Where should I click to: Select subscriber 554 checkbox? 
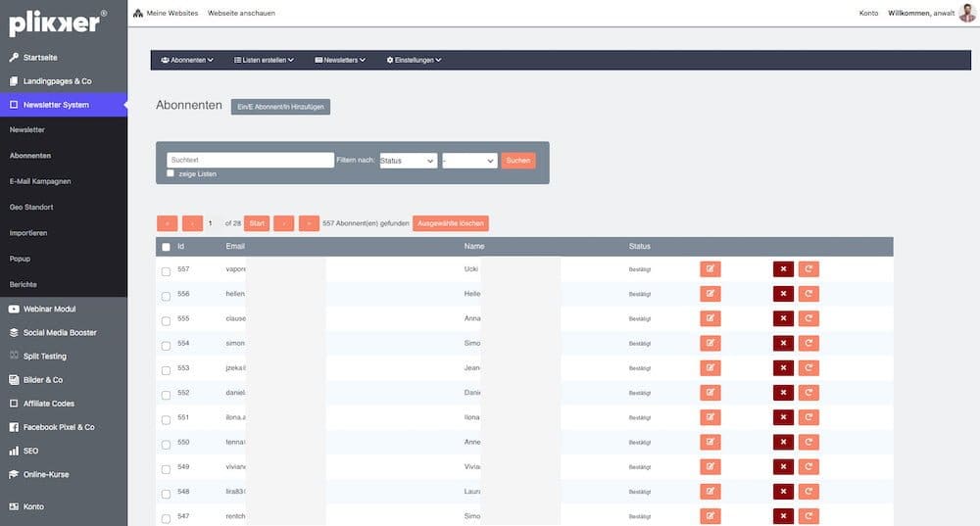[166, 346]
